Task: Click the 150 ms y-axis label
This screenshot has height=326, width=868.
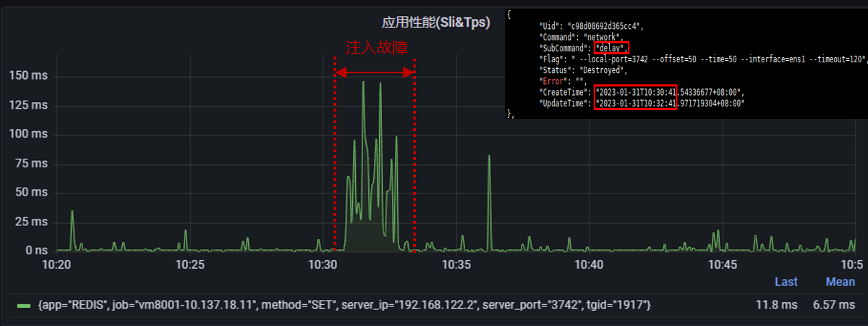Action: pyautogui.click(x=28, y=75)
